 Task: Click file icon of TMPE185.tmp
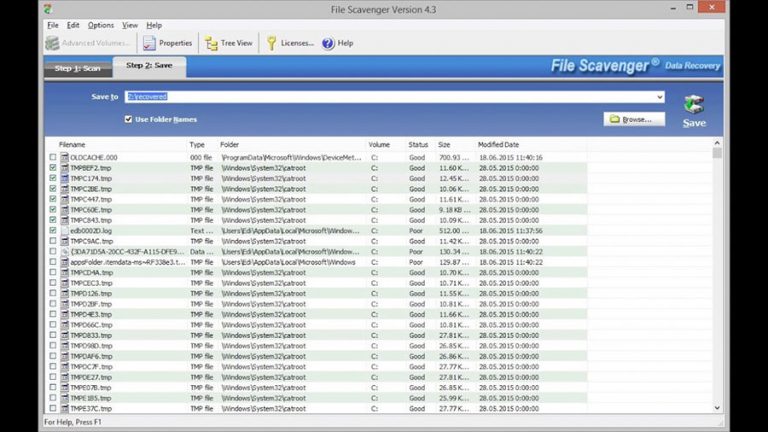pos(64,398)
